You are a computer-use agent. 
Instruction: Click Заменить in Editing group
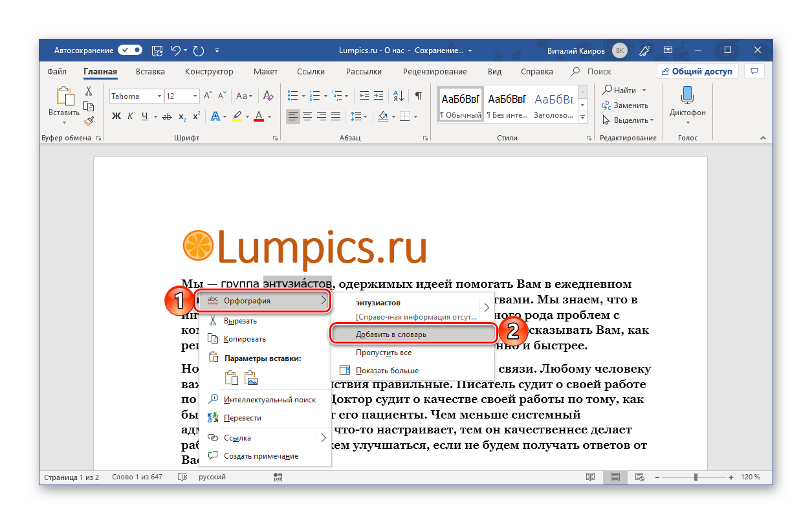(625, 105)
